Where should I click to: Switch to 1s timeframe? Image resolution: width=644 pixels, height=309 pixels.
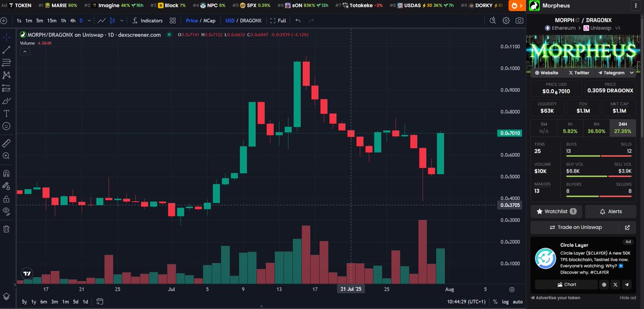click(19, 20)
